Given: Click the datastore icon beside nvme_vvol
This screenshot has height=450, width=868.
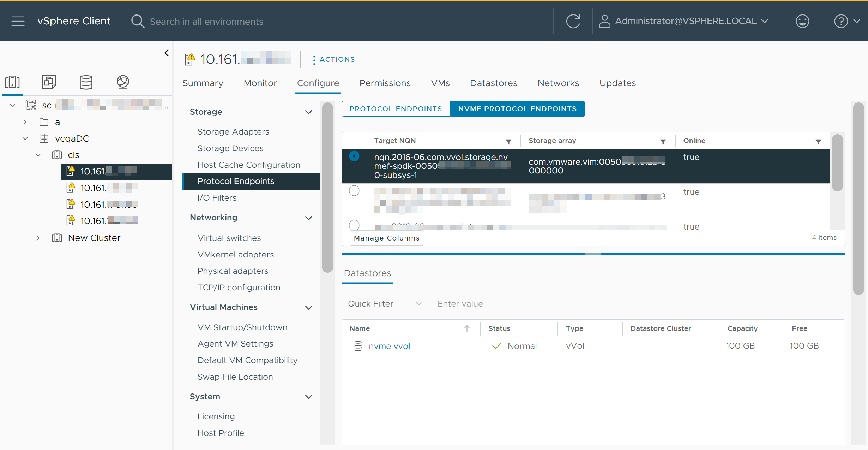Looking at the screenshot, I should (x=358, y=346).
